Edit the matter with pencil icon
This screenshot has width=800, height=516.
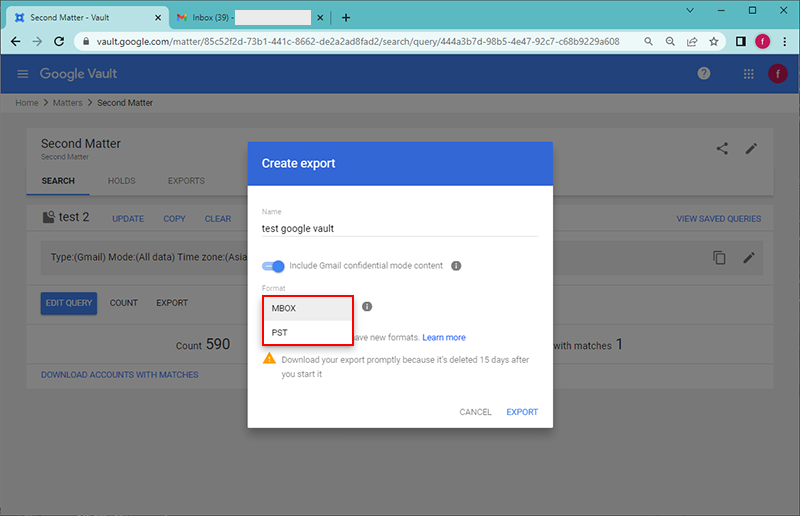751,148
